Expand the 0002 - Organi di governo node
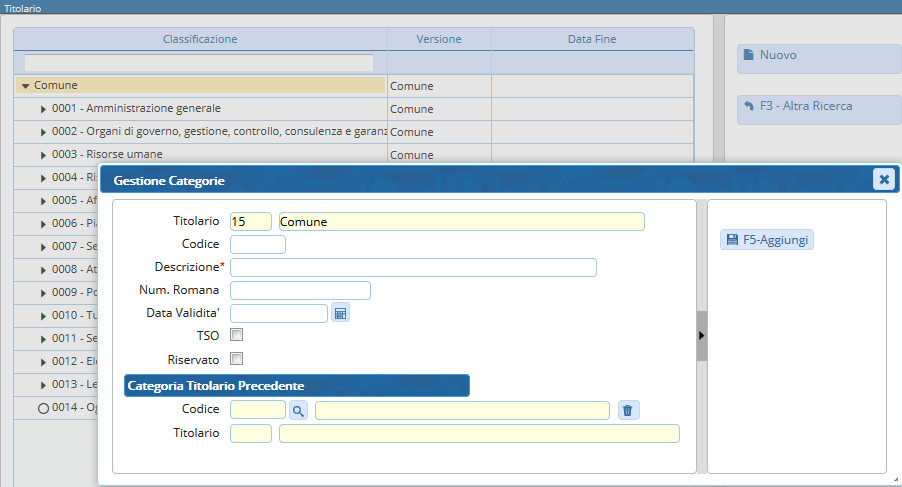Image resolution: width=902 pixels, height=487 pixels. [43, 132]
